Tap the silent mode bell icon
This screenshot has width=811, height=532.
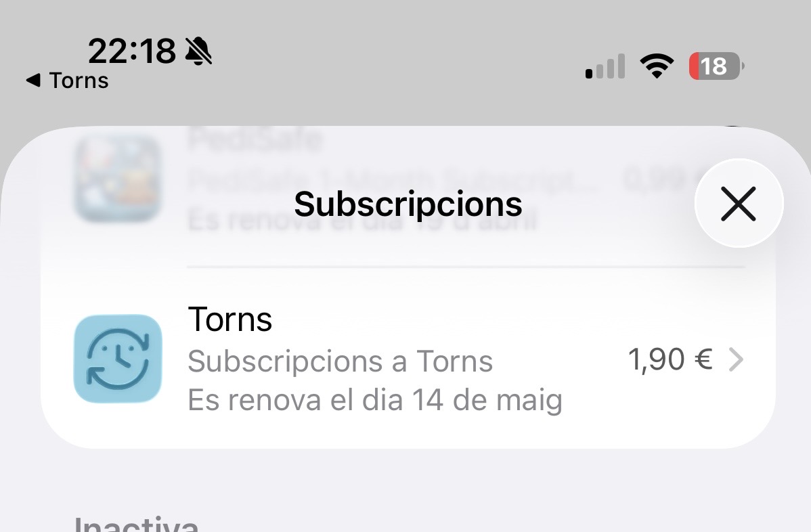pyautogui.click(x=198, y=51)
